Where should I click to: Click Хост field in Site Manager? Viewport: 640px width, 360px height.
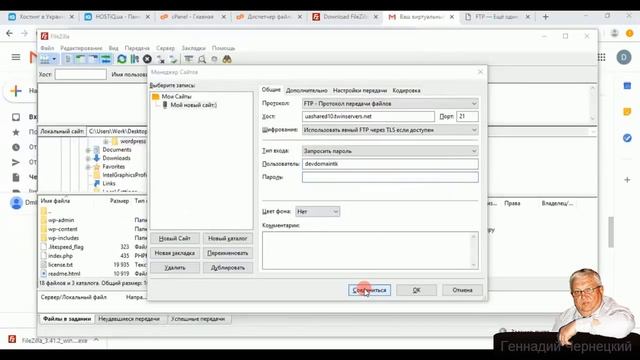[368, 116]
